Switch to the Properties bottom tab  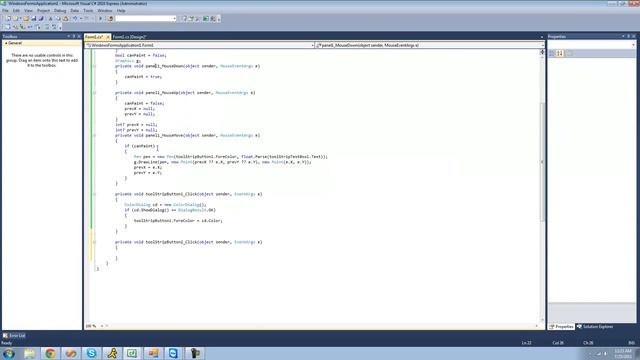[562, 327]
